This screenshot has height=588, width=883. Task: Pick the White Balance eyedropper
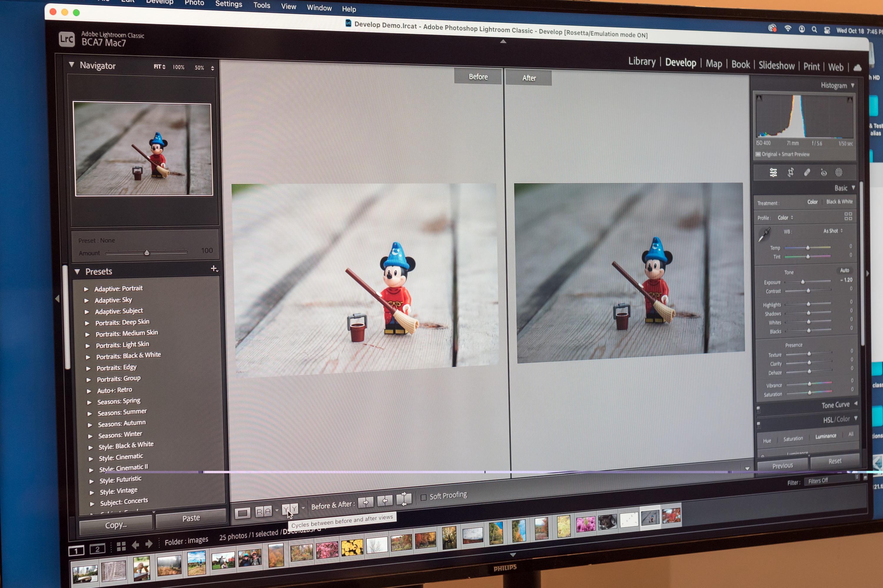764,235
